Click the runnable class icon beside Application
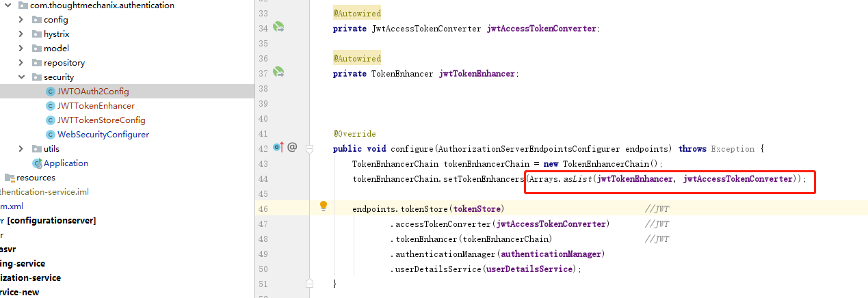This screenshot has width=868, height=298. click(37, 163)
